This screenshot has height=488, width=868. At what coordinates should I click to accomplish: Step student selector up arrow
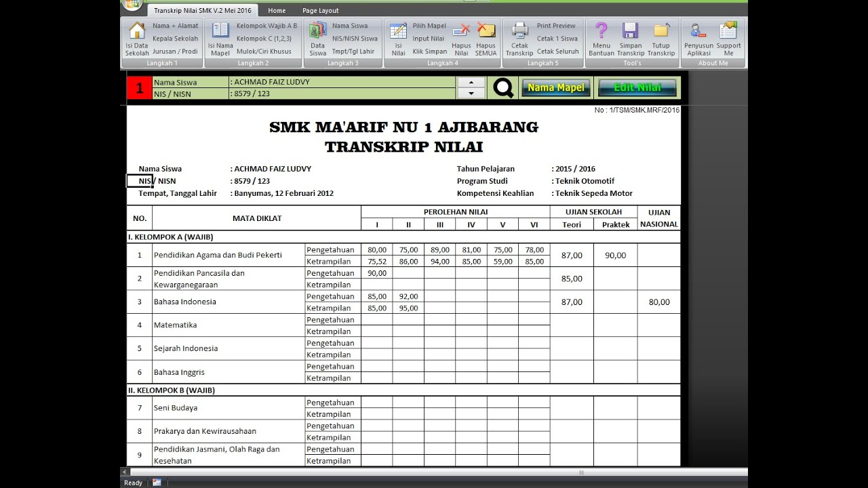click(471, 82)
